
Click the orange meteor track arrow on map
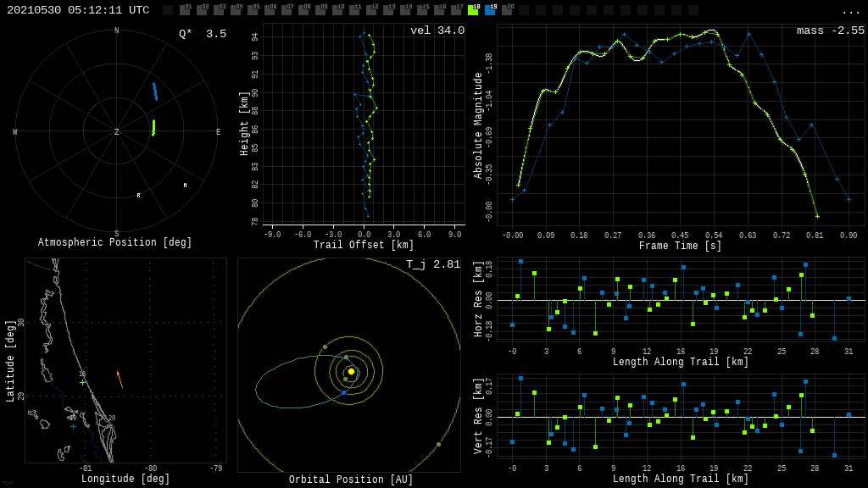pyautogui.click(x=120, y=379)
